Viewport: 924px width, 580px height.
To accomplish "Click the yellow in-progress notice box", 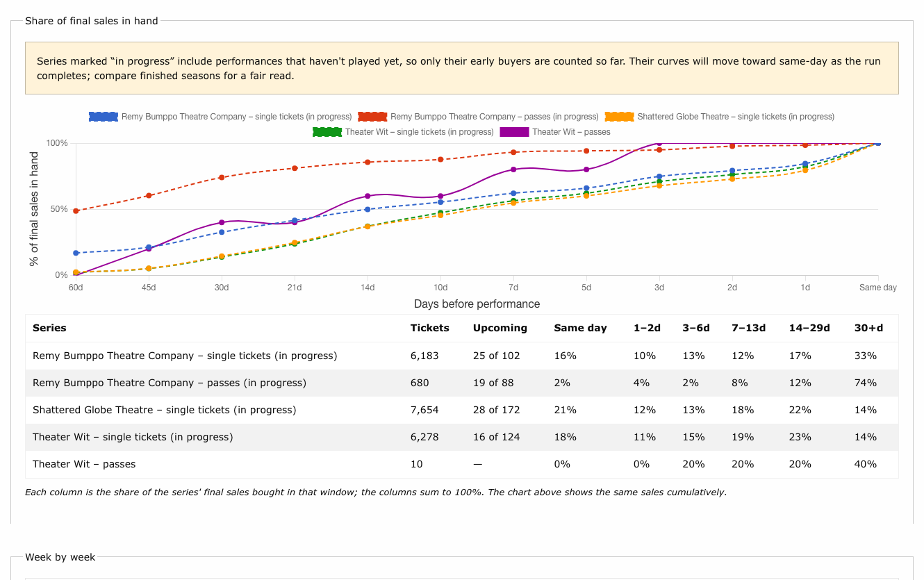I will [x=462, y=68].
